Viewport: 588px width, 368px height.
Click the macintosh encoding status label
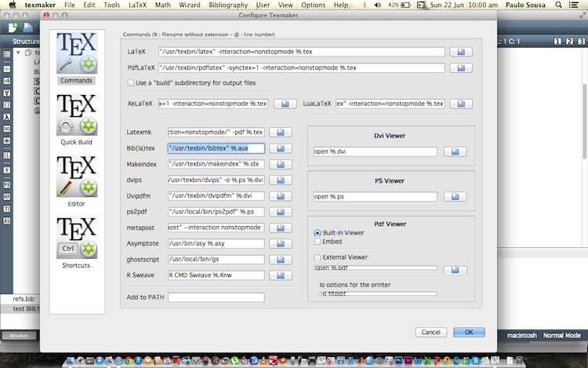coord(521,335)
